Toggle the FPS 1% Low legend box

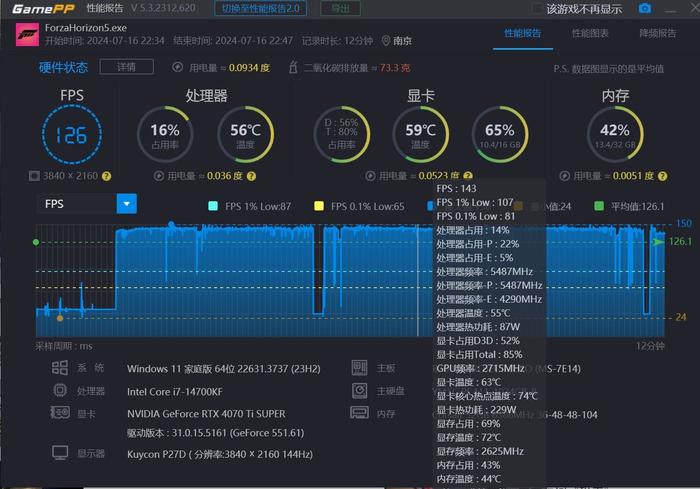[212, 206]
